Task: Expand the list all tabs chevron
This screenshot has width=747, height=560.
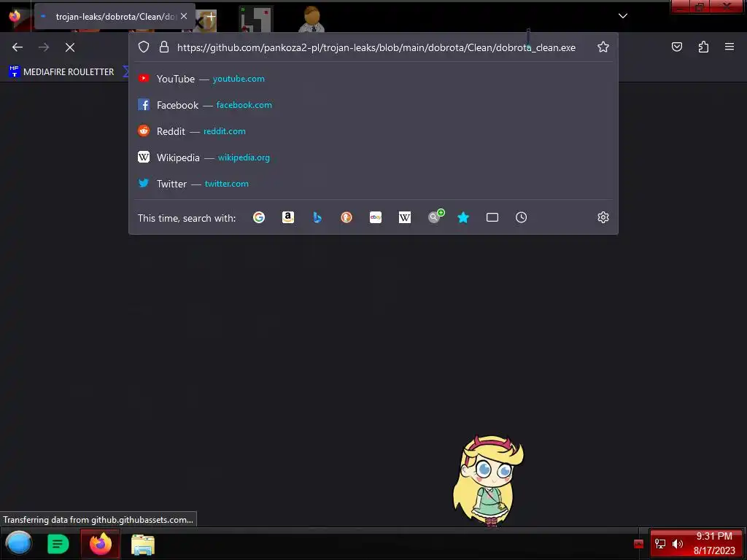Action: tap(623, 16)
